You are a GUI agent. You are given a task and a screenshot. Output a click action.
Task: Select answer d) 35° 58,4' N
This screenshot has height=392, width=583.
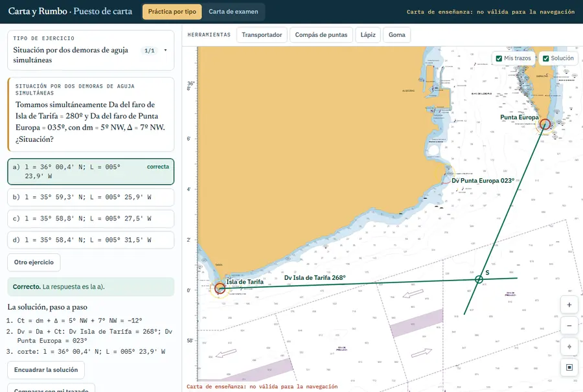[x=91, y=240]
